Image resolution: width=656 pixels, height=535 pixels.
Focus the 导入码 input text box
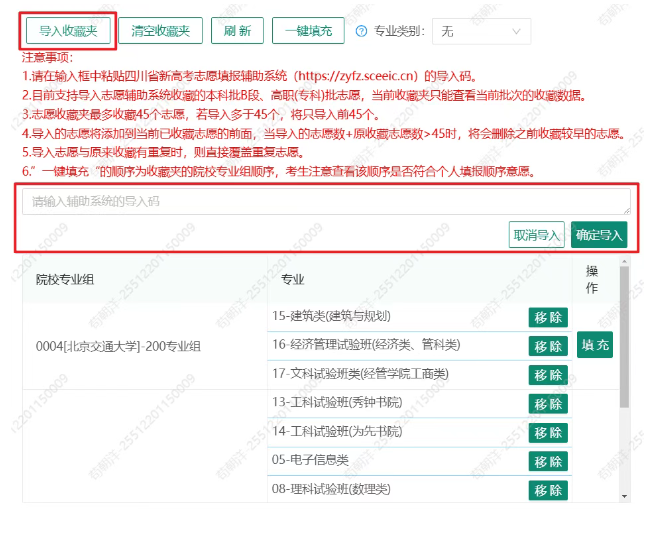(x=326, y=202)
